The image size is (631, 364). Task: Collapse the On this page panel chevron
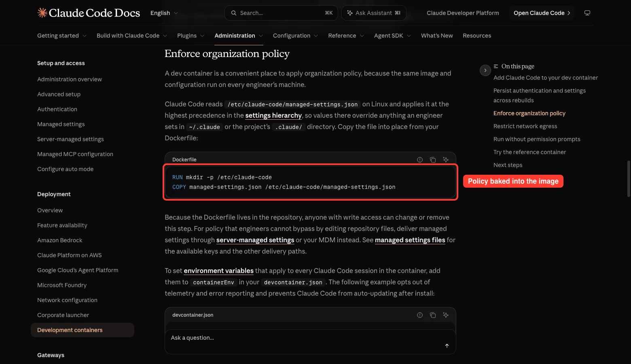point(485,70)
